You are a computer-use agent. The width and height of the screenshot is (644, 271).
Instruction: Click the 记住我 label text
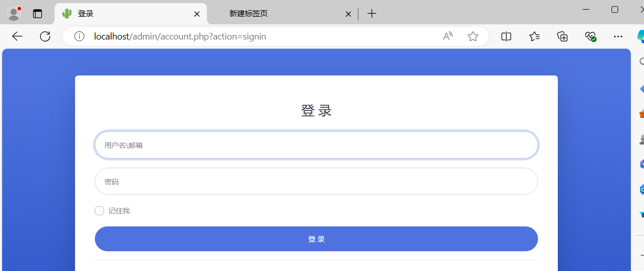click(x=119, y=211)
